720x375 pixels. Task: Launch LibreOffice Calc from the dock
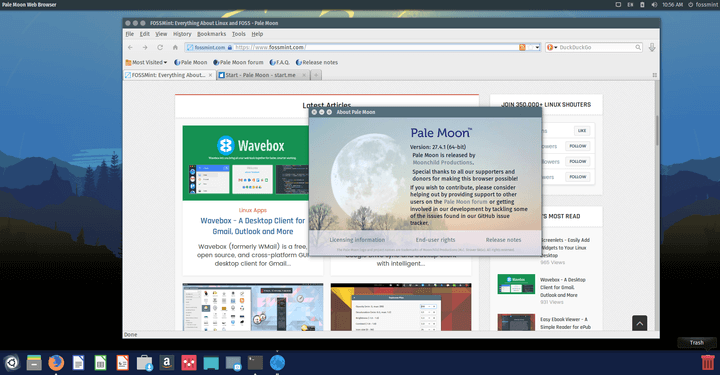click(x=100, y=363)
